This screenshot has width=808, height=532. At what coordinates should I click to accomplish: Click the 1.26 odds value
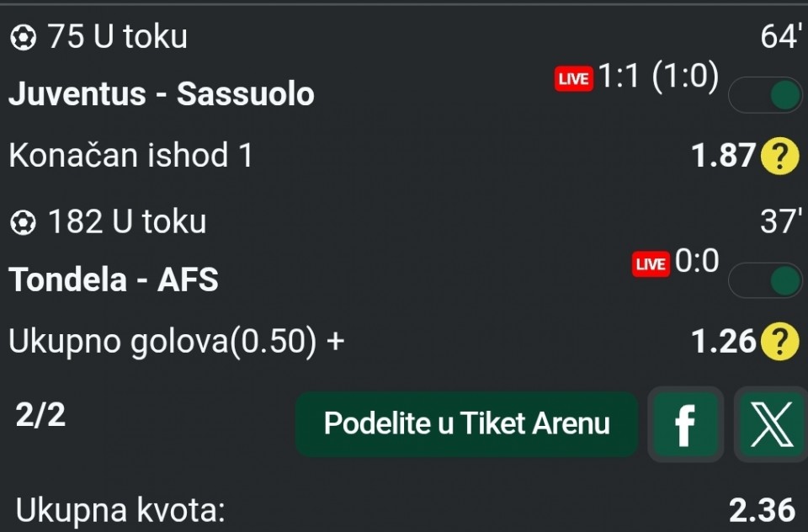(x=724, y=342)
